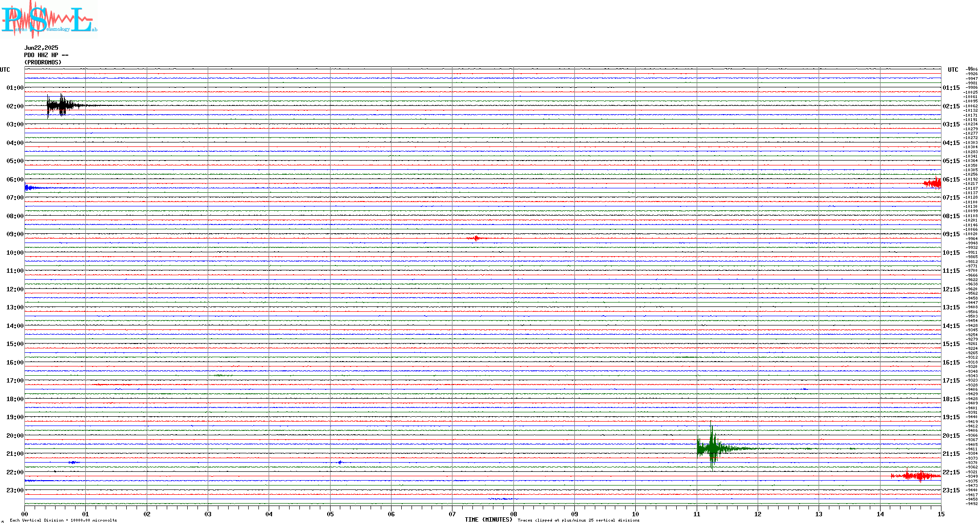Screen dimensions: 980x527
Task: Click minute axis label 05
Action: [x=330, y=514]
